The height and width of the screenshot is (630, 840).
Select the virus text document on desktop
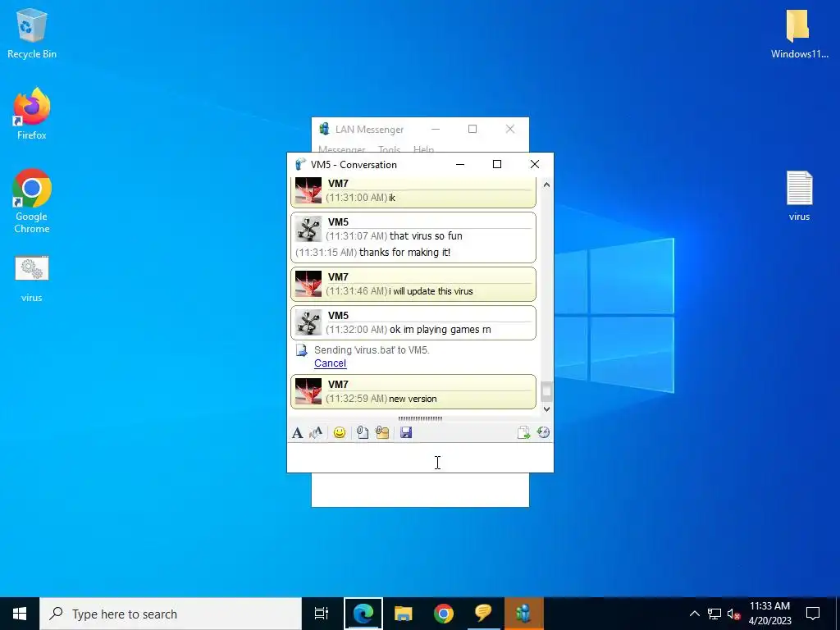click(x=799, y=196)
